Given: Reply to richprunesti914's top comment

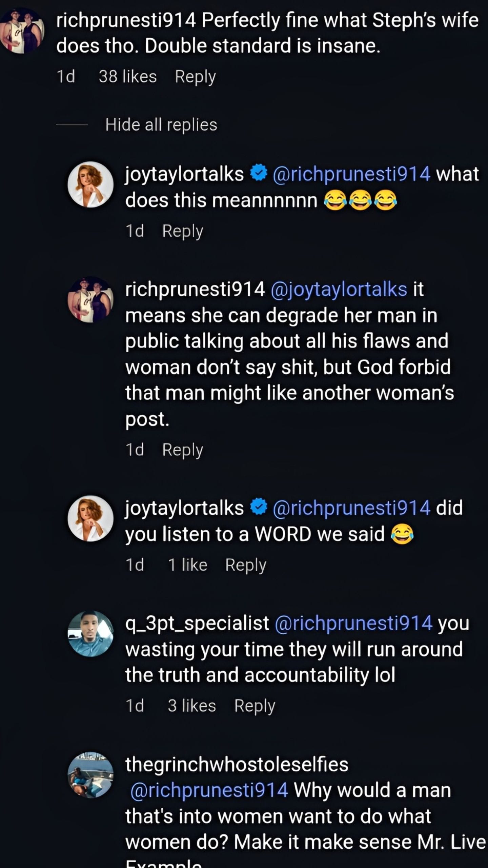Looking at the screenshot, I should click(194, 77).
